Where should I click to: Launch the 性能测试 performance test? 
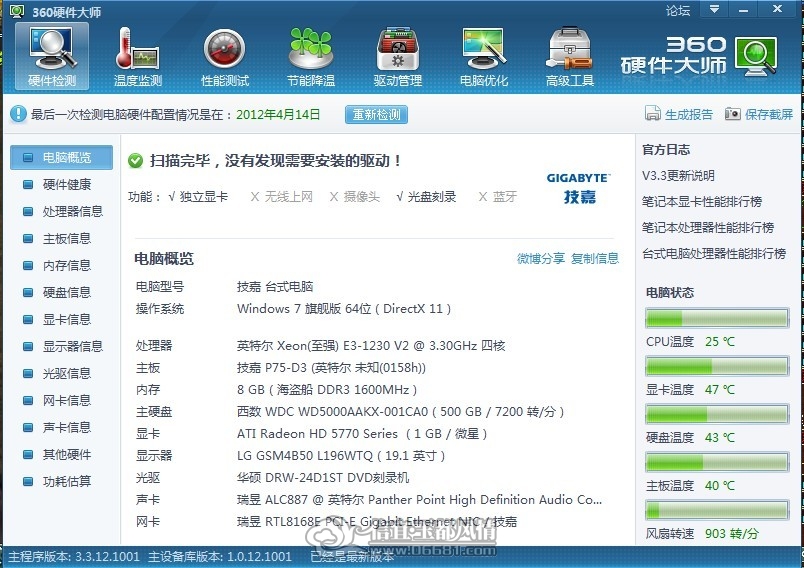pos(225,56)
